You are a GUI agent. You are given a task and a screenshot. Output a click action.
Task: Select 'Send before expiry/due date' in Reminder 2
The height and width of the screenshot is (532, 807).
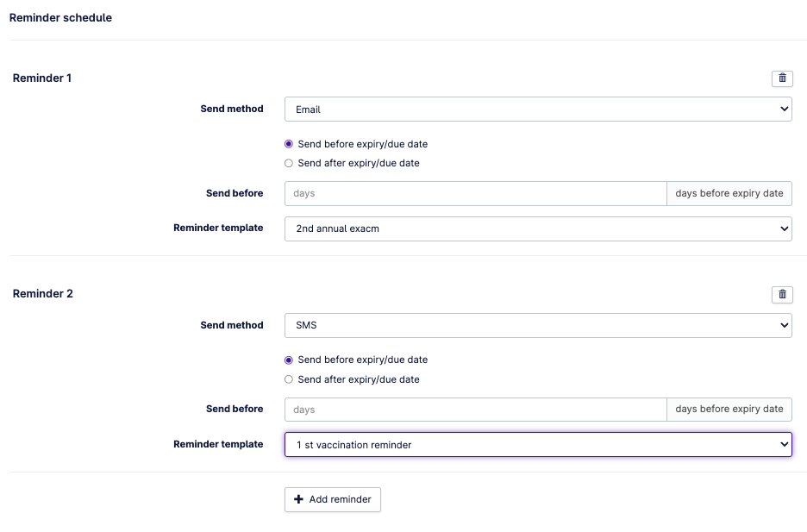point(289,360)
